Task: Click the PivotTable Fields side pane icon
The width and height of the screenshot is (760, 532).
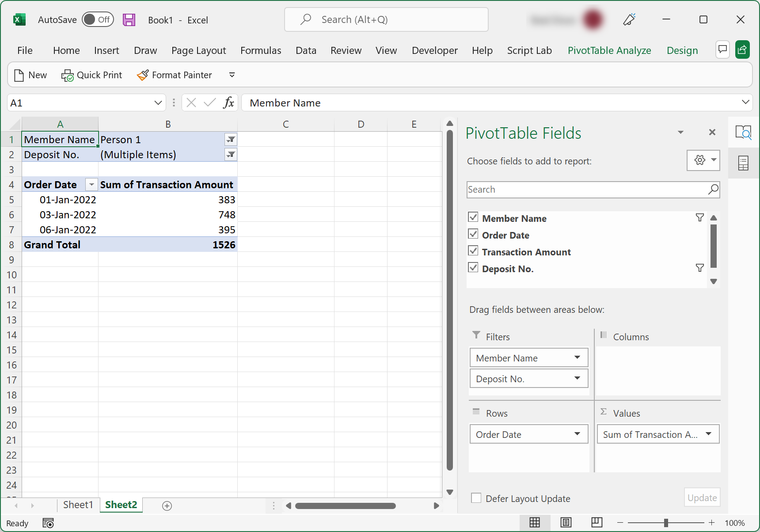Action: (x=743, y=163)
